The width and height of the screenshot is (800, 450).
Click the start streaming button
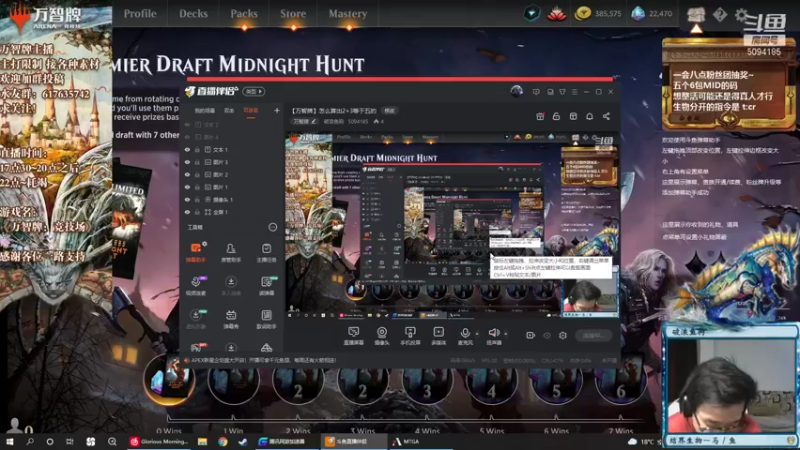point(592,335)
